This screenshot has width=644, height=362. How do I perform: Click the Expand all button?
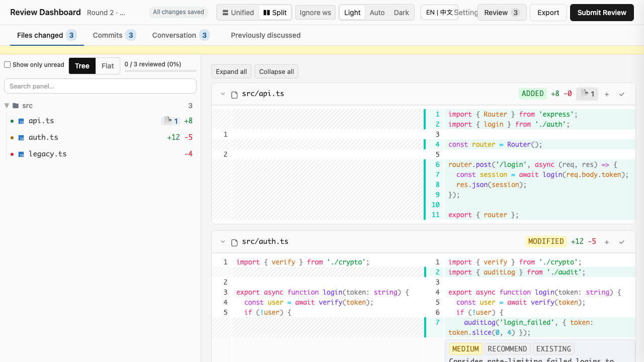click(231, 71)
